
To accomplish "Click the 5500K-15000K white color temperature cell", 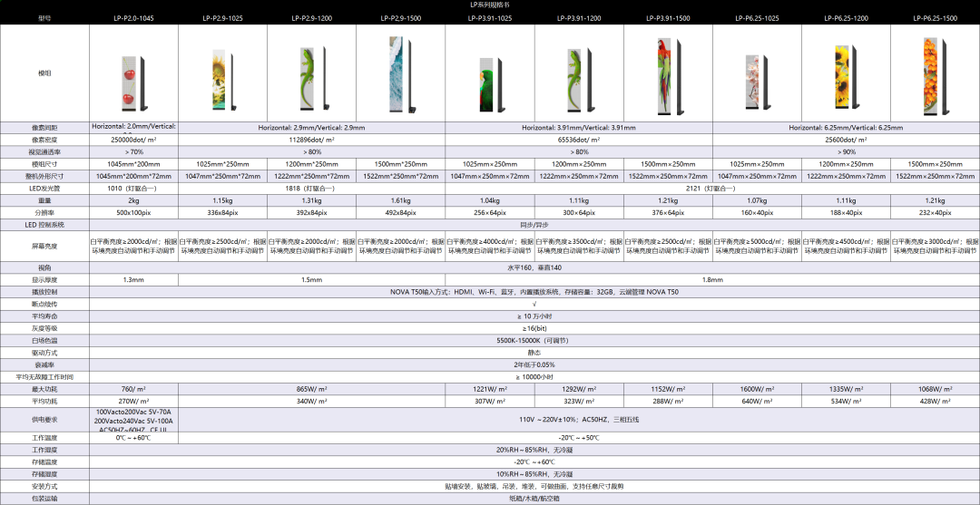I will [x=534, y=340].
